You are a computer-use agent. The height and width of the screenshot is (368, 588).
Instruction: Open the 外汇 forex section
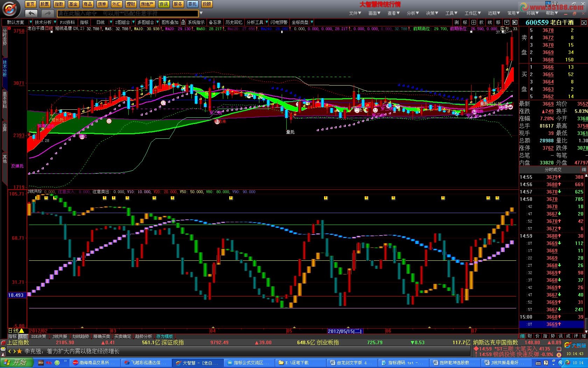click(117, 4)
